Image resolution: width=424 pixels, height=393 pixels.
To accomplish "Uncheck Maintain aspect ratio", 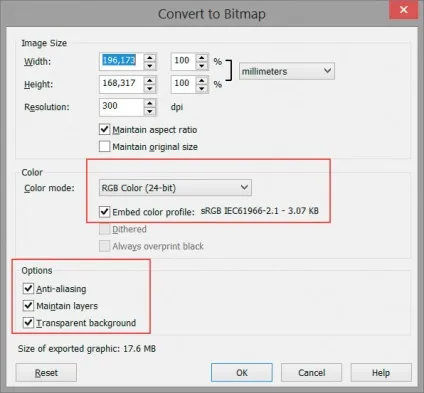I will [x=104, y=129].
